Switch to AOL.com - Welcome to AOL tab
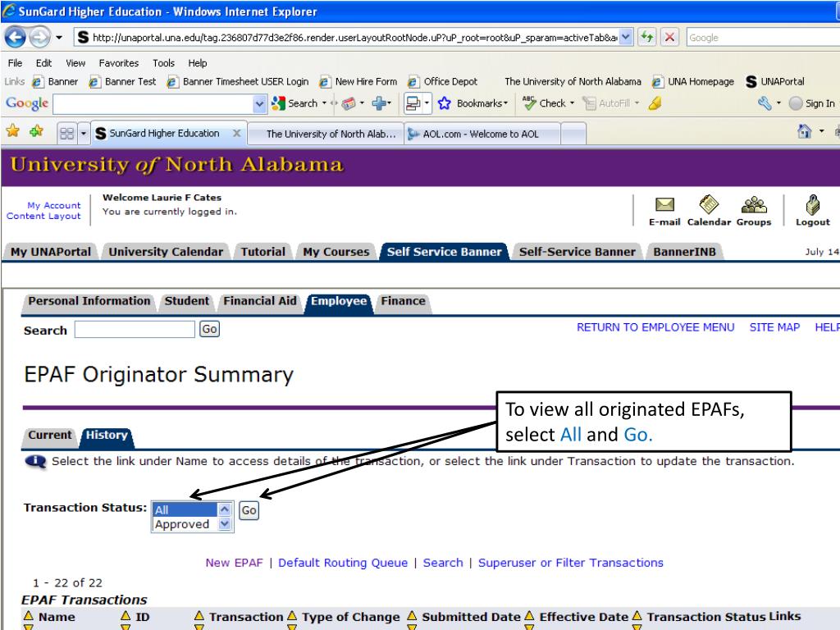The width and height of the screenshot is (840, 630). (482, 134)
